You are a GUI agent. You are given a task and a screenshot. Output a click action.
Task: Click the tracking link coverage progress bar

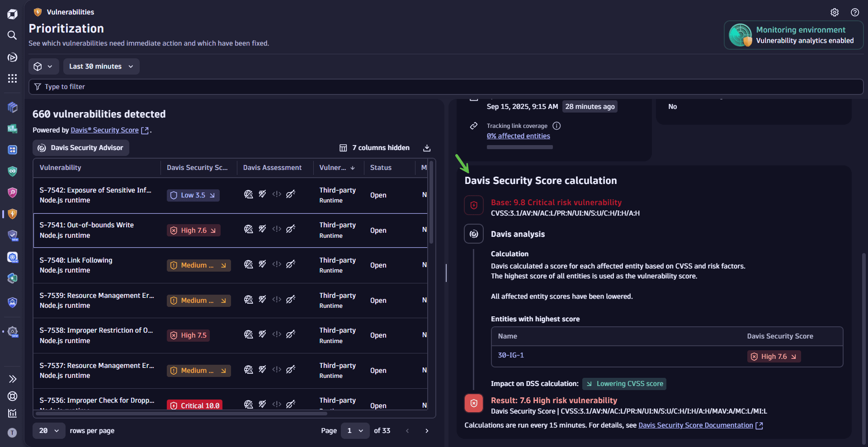pyautogui.click(x=519, y=147)
